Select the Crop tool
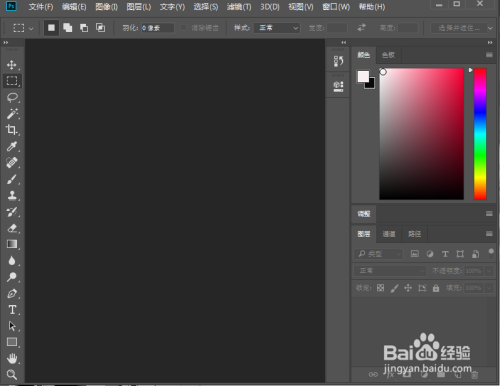Viewport: 500px width, 386px height. click(12, 130)
